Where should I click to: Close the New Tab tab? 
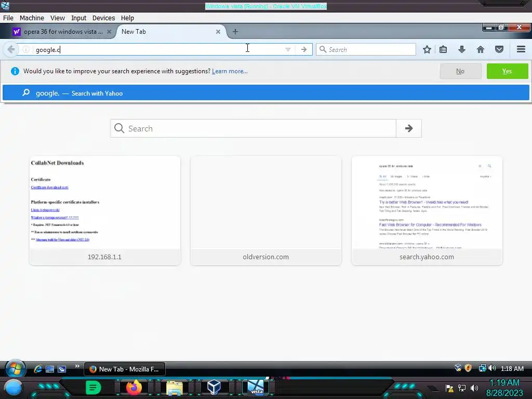tap(218, 32)
